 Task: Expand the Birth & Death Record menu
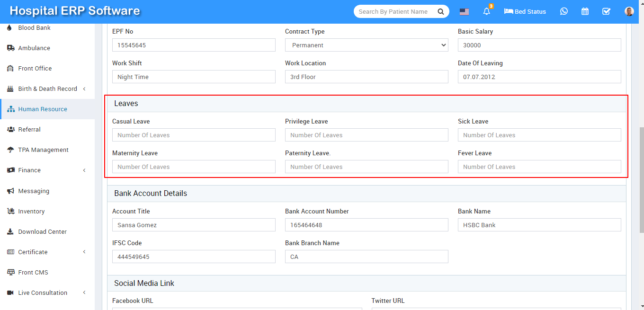47,89
